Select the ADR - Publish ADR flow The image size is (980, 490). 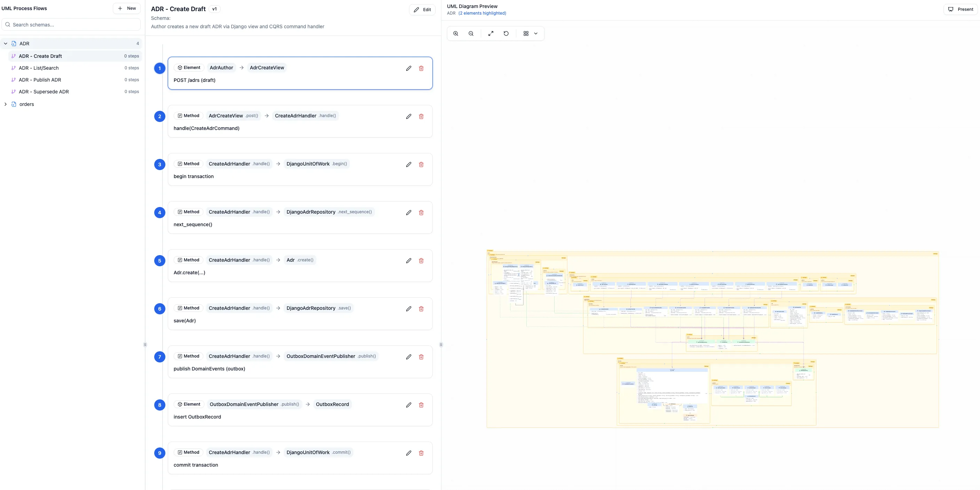tap(40, 79)
